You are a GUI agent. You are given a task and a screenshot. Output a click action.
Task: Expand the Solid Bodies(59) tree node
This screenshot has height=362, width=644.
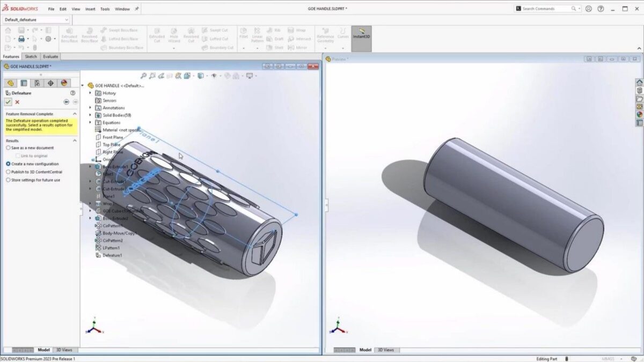click(x=90, y=115)
